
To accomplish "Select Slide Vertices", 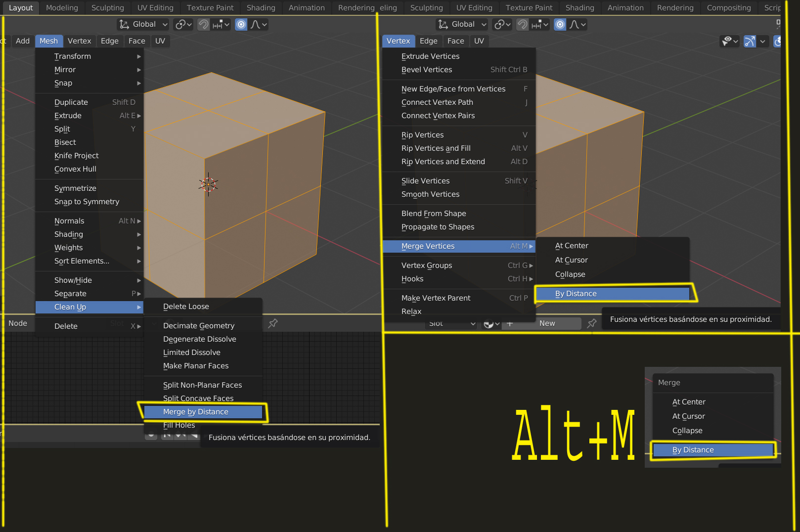I will tap(459, 181).
